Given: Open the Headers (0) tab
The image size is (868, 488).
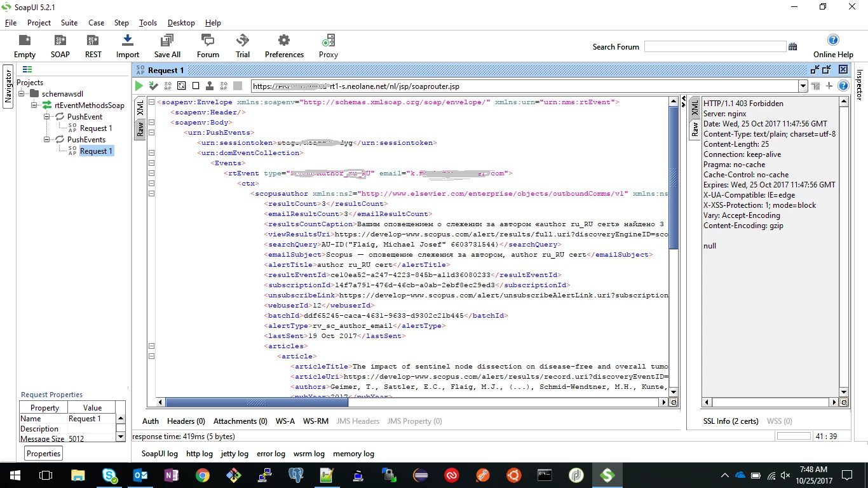Looking at the screenshot, I should [186, 421].
